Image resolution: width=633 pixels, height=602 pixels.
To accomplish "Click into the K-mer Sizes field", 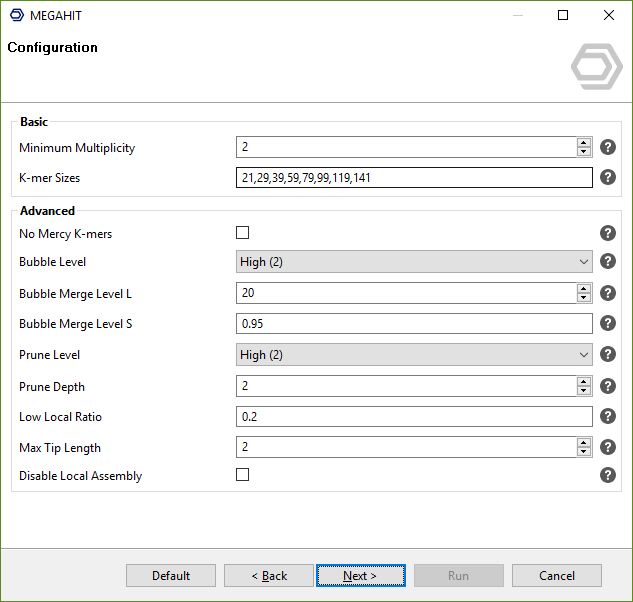I will point(414,178).
